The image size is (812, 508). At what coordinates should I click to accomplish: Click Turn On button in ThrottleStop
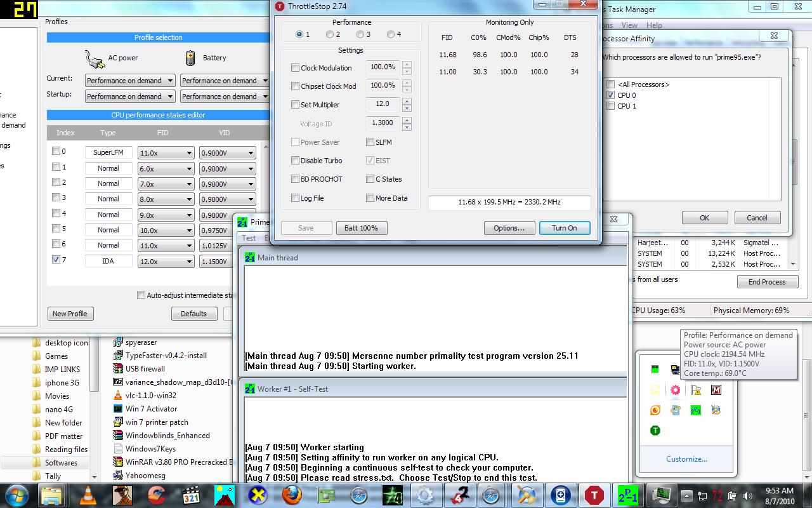click(565, 228)
